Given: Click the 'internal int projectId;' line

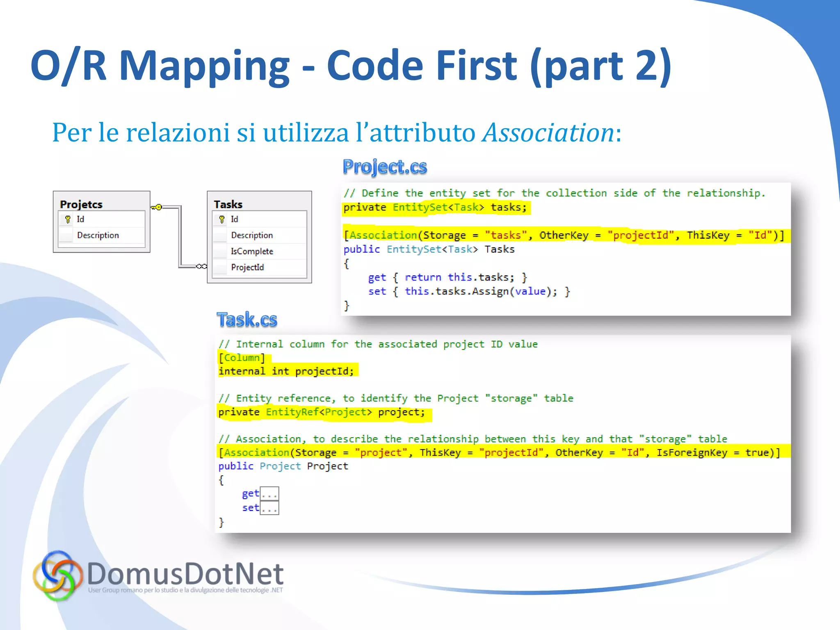Looking at the screenshot, I should point(286,371).
